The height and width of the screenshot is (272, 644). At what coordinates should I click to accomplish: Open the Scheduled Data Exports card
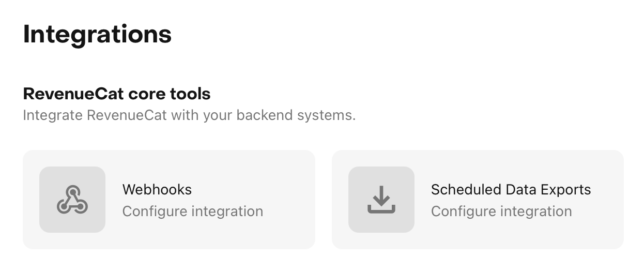478,200
